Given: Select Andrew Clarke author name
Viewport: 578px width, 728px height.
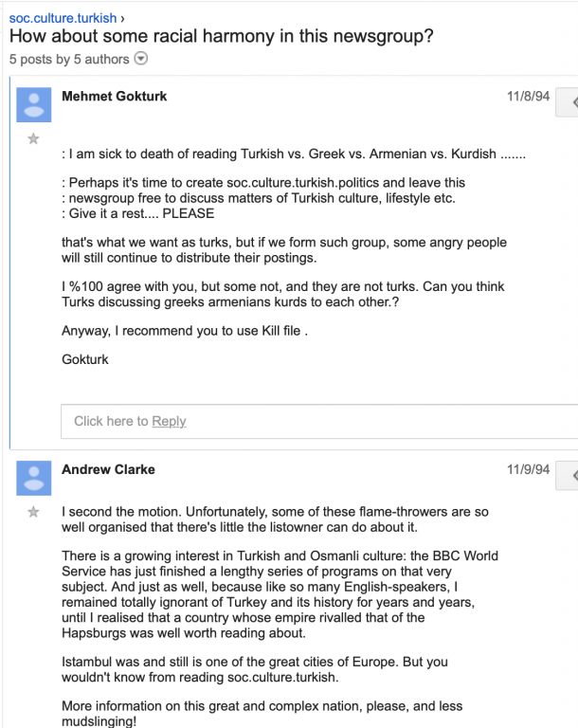Looking at the screenshot, I should pos(108,469).
